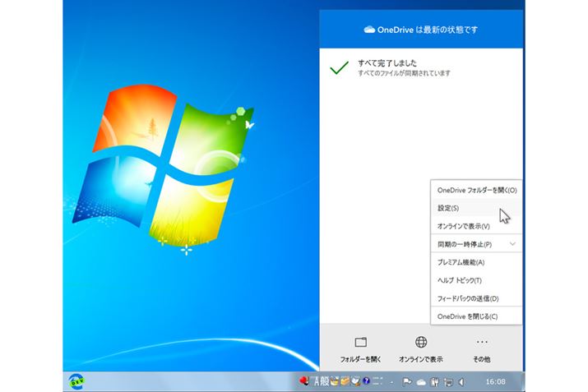
Task: Click the 16:08 taskbar clock
Action: 495,381
